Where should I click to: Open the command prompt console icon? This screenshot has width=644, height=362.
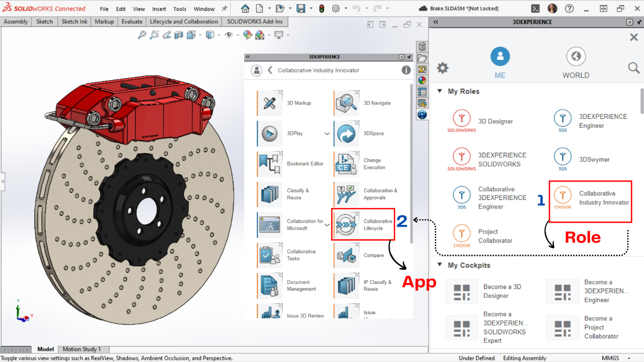(535, 9)
